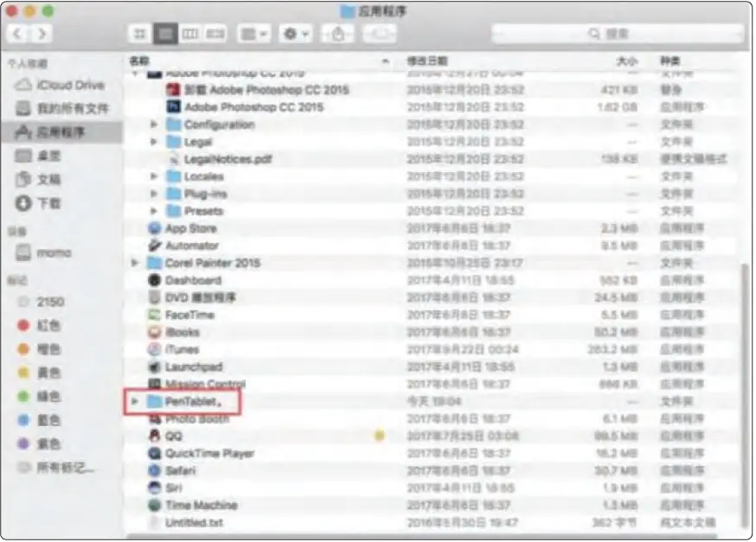756x542 pixels.
Task: Expand the Configuration folder
Action: pyautogui.click(x=154, y=124)
